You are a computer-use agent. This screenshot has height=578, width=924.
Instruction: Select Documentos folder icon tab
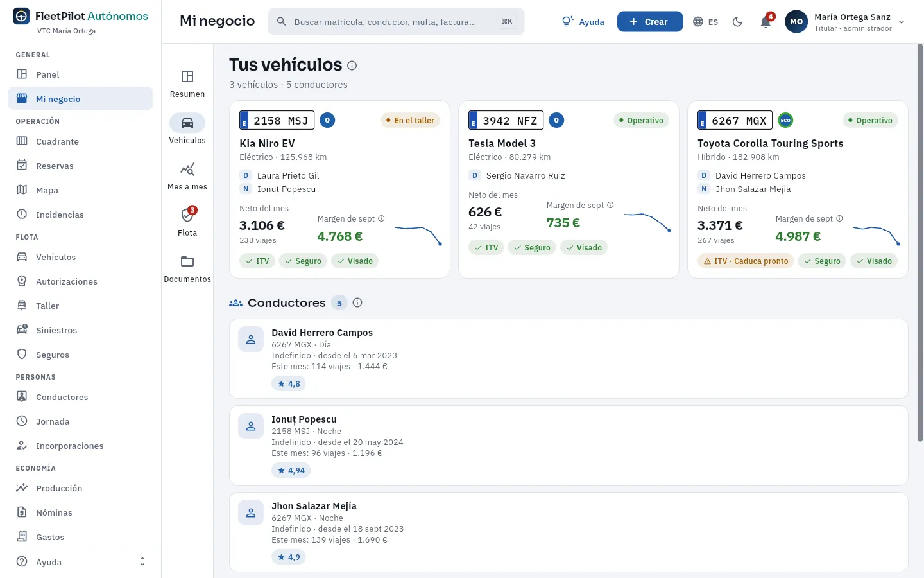tap(187, 268)
